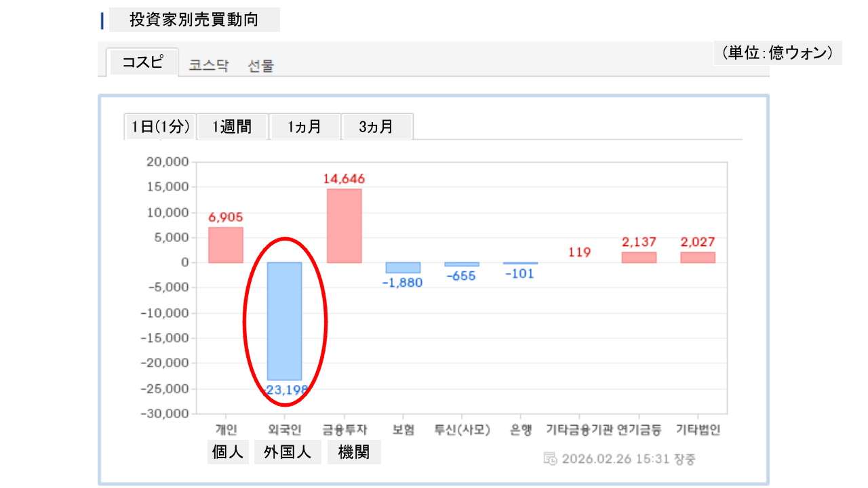
Task: Click the 個人 label under the chart
Action: (228, 453)
